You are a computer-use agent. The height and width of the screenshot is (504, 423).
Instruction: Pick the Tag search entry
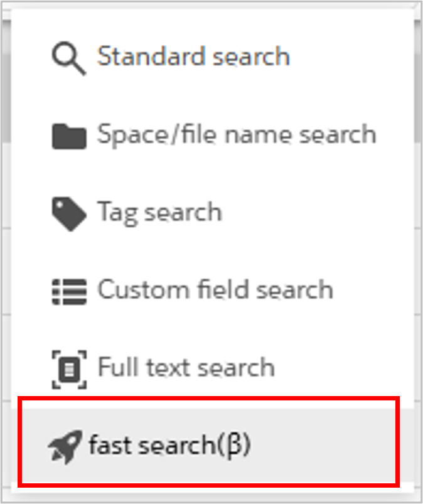tap(159, 212)
